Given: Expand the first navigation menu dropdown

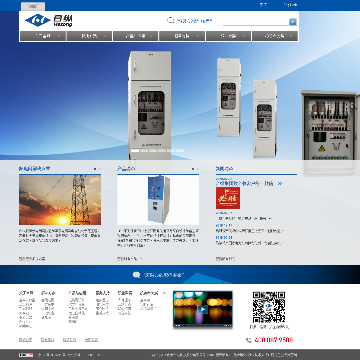Looking at the screenshot, I should [x=59, y=36].
